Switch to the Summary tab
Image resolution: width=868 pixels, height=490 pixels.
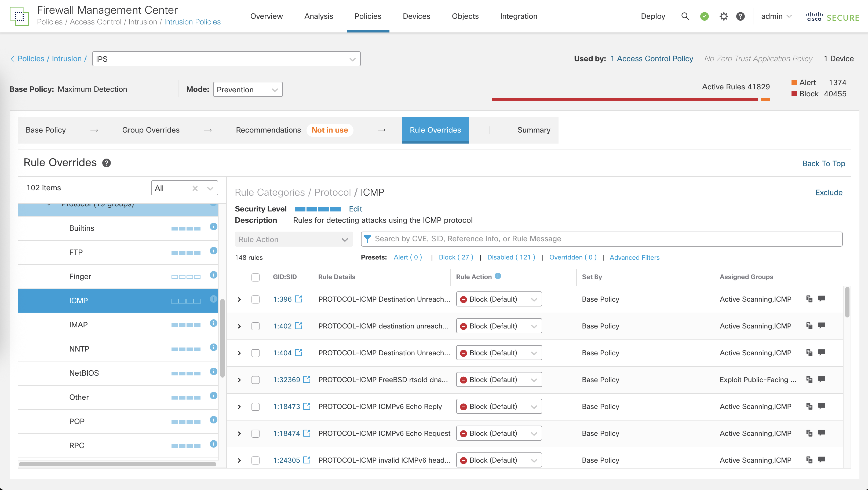click(x=533, y=130)
